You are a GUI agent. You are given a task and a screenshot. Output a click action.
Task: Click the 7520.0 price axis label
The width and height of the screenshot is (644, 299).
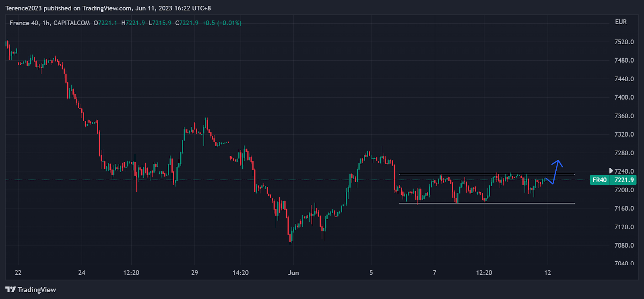tap(624, 42)
